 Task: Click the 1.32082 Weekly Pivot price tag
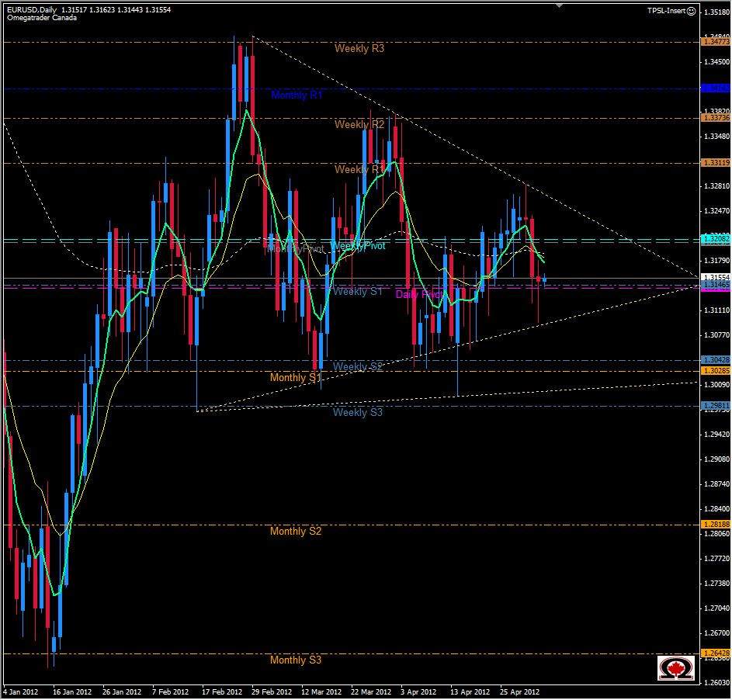click(x=715, y=241)
